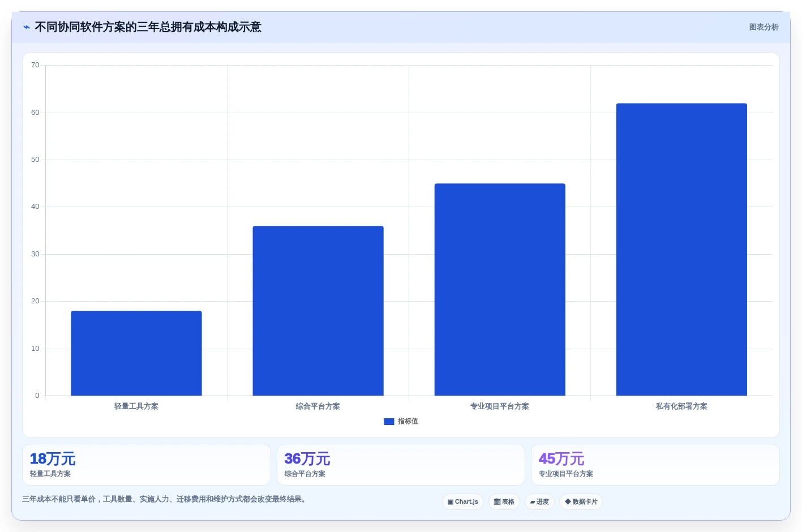Click the 私有化部署方案 x-axis label
This screenshot has height=532, width=802.
pyautogui.click(x=681, y=406)
